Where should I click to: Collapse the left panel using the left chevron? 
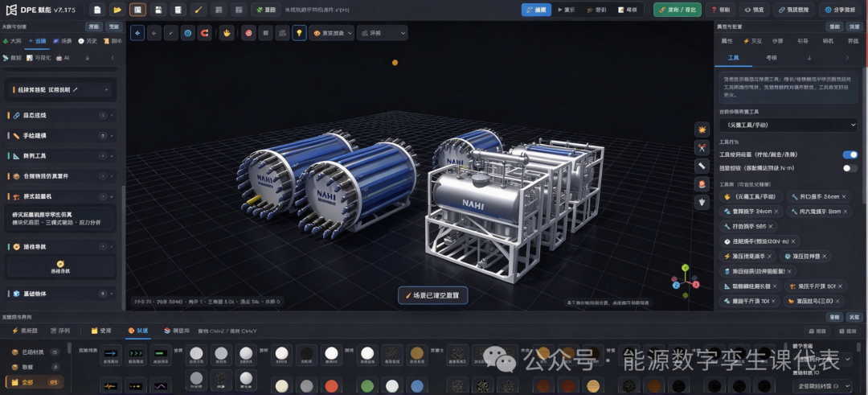pos(113,58)
